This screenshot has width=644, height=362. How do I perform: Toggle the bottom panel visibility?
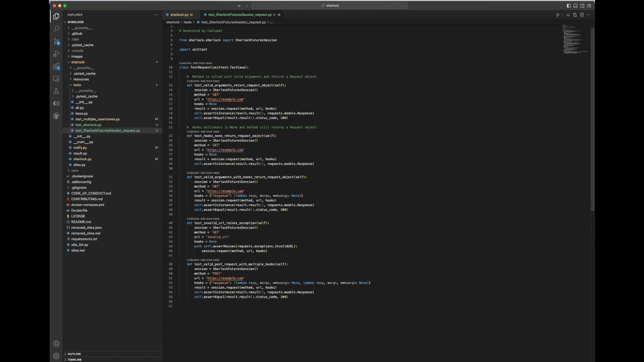576,6
